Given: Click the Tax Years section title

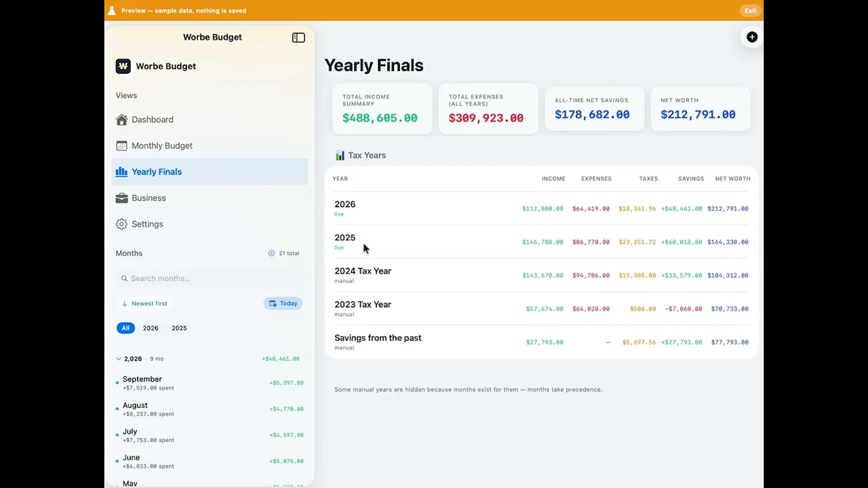Looking at the screenshot, I should pos(367,156).
